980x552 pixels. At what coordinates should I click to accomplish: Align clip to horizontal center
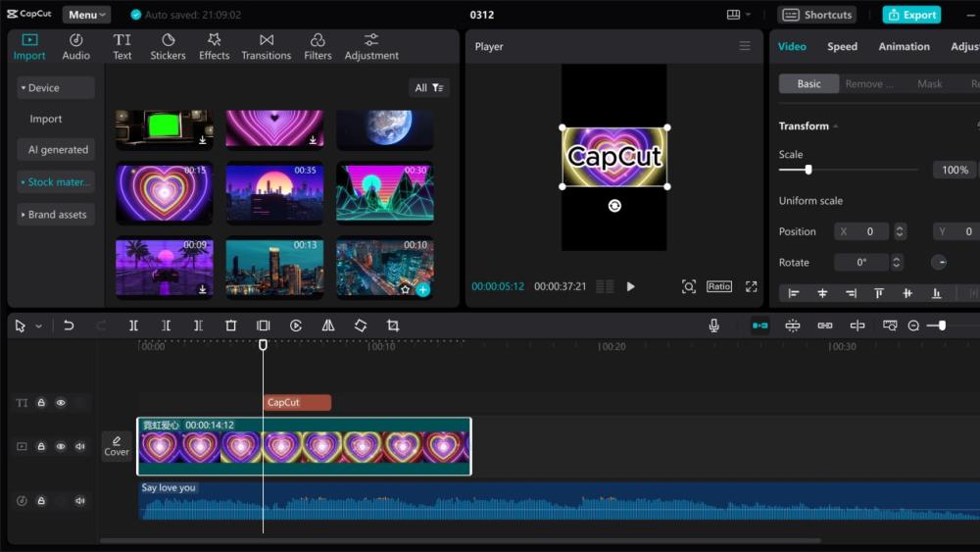coord(822,293)
